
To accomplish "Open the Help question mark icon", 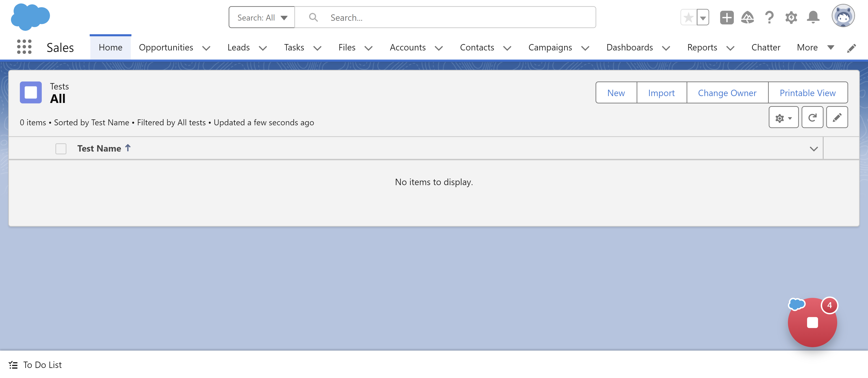I will tap(769, 18).
